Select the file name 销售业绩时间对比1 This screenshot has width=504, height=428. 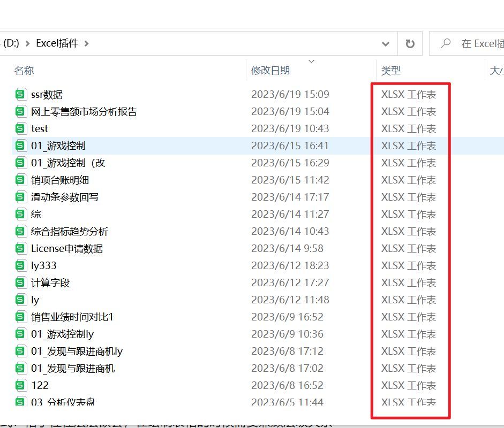pos(72,317)
